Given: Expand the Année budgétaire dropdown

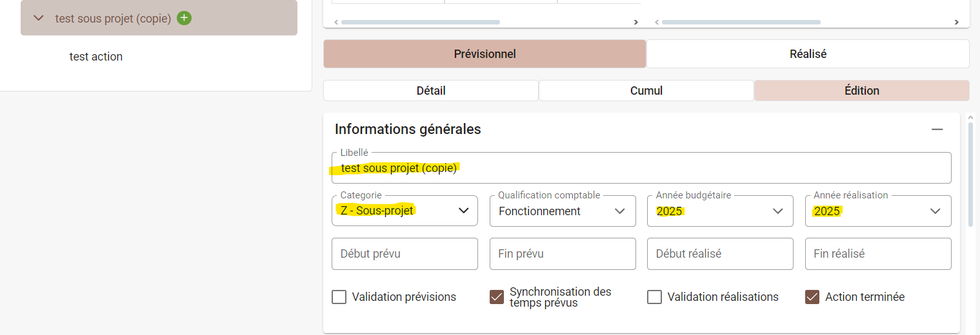Looking at the screenshot, I should pyautogui.click(x=720, y=211).
